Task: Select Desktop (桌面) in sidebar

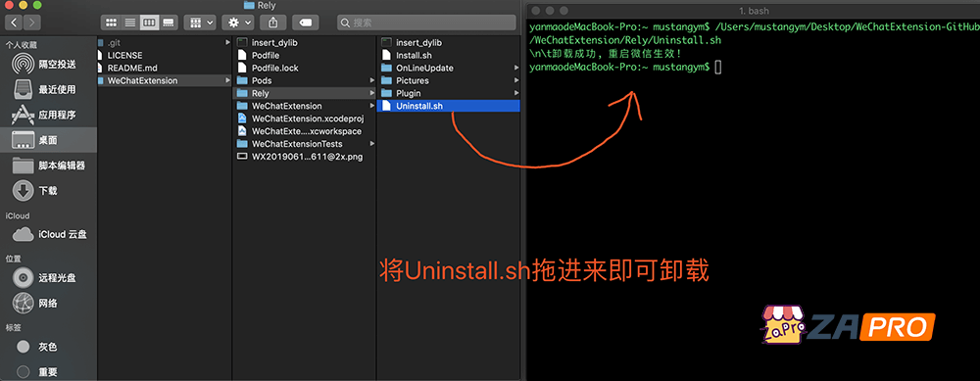Action: (x=48, y=140)
